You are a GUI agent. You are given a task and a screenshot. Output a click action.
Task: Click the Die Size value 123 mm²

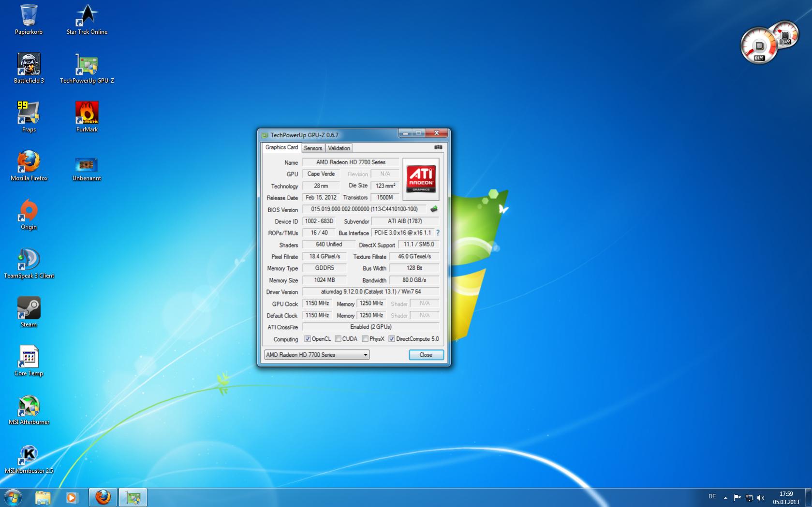click(385, 186)
